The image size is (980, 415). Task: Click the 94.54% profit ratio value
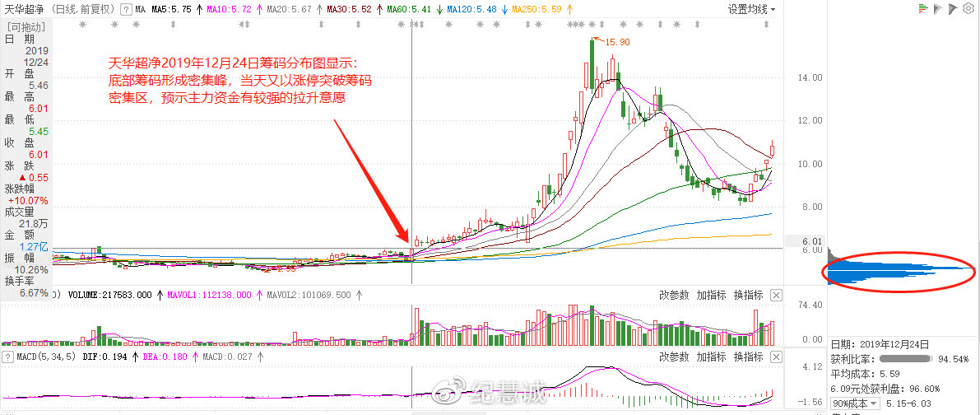(x=954, y=359)
